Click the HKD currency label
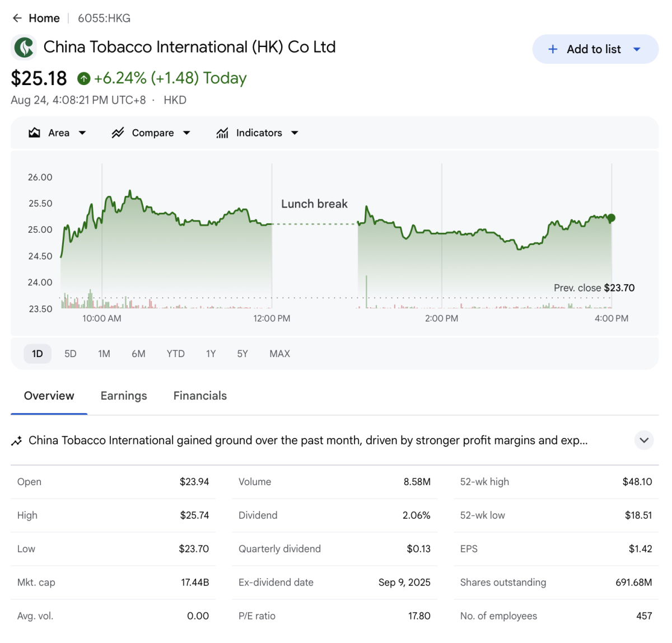Screen dimensions: 672x643 pos(175,100)
